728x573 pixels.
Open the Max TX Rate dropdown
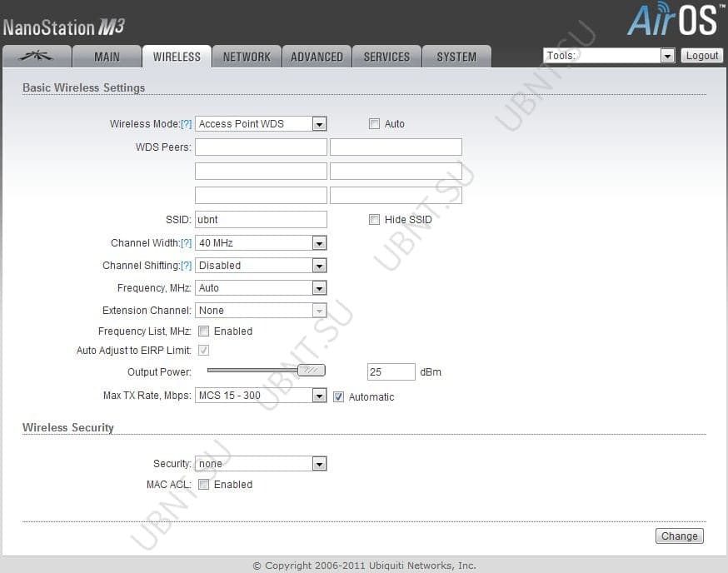261,395
